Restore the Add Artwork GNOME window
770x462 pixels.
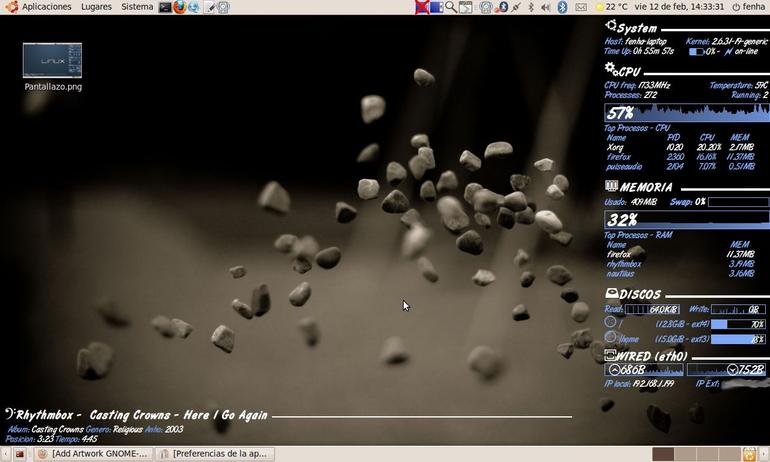[x=93, y=454]
